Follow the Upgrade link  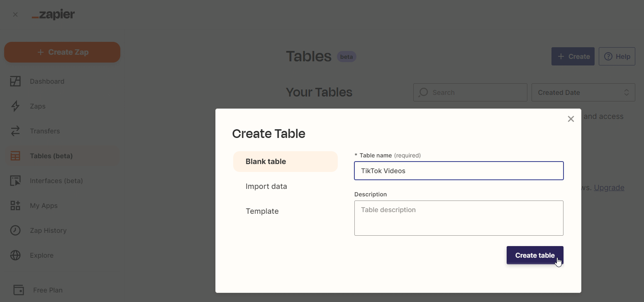[x=609, y=188]
